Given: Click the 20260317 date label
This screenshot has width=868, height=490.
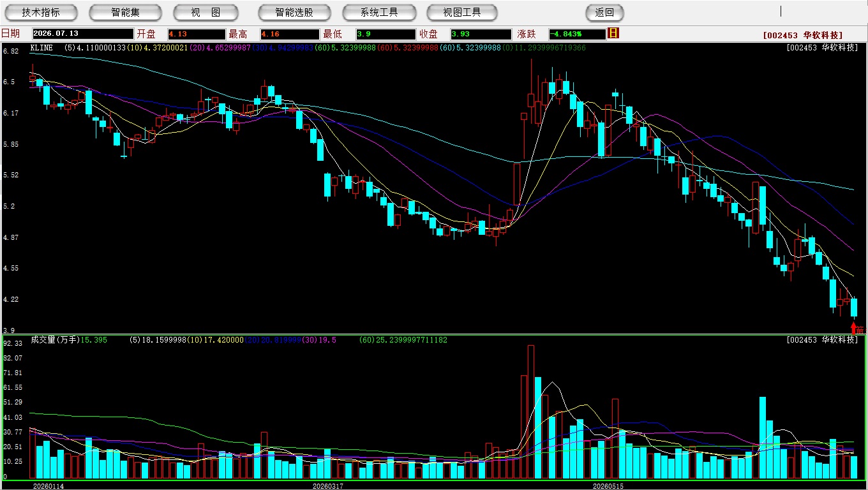Looking at the screenshot, I should point(327,486).
